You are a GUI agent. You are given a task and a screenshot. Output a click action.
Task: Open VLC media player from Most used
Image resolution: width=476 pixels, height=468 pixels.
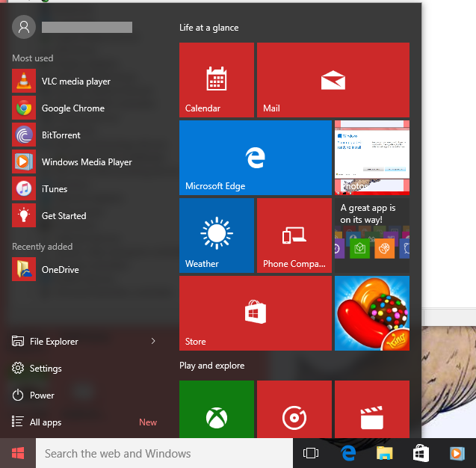click(85, 81)
